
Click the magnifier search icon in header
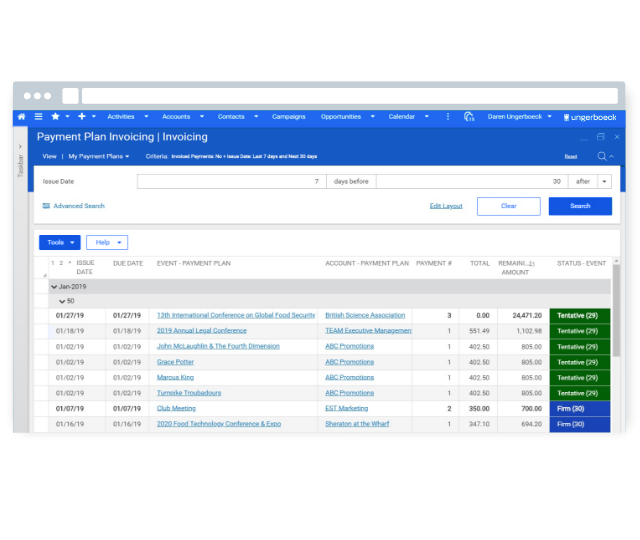click(x=602, y=156)
